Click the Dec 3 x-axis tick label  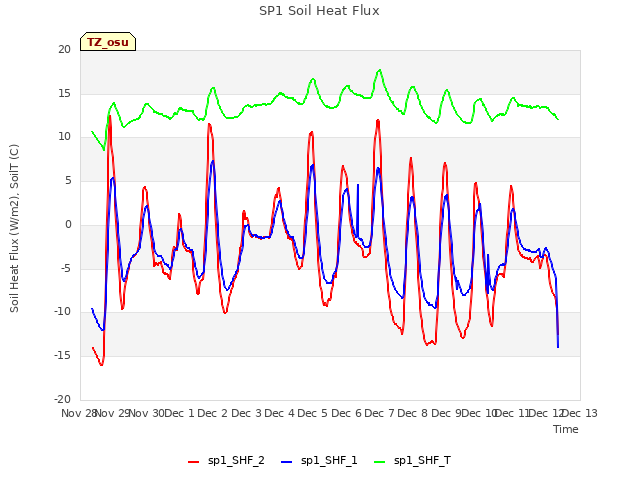tap(247, 413)
